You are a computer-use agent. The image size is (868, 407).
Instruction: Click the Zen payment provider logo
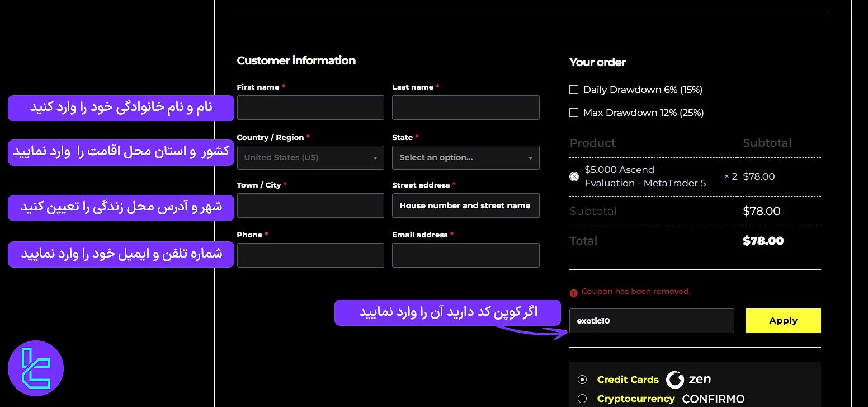point(689,379)
